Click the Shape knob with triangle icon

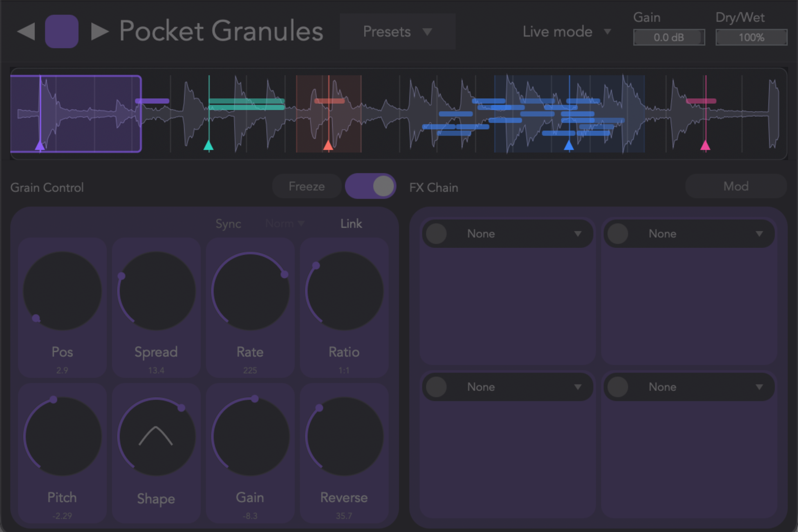click(156, 436)
